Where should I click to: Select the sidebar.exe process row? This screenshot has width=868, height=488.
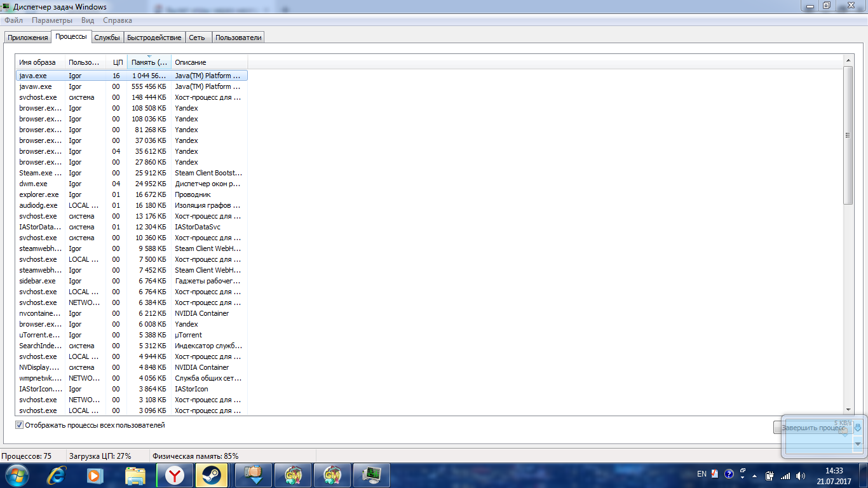(132, 281)
